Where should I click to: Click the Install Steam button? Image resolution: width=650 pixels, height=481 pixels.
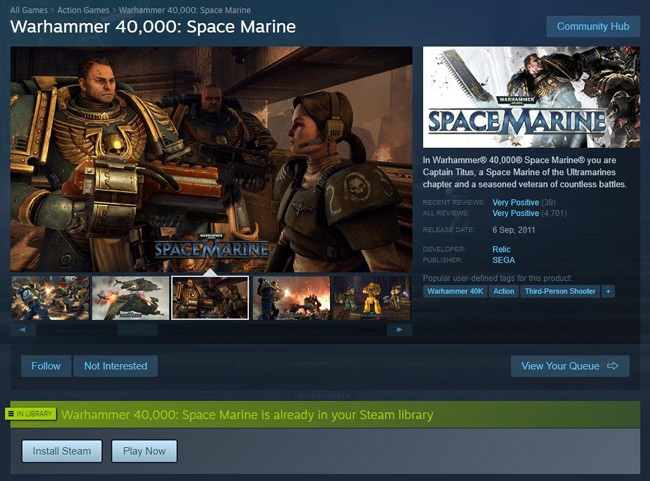click(x=62, y=451)
